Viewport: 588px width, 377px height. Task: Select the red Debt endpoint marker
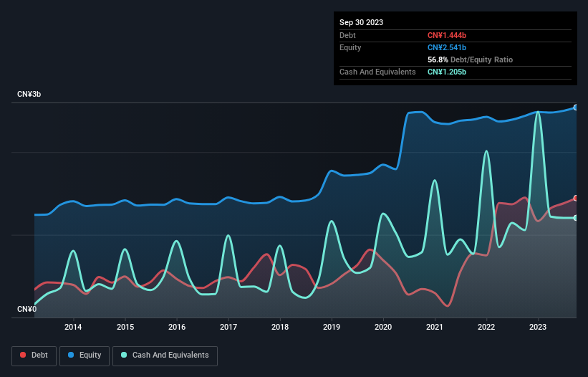(x=576, y=198)
